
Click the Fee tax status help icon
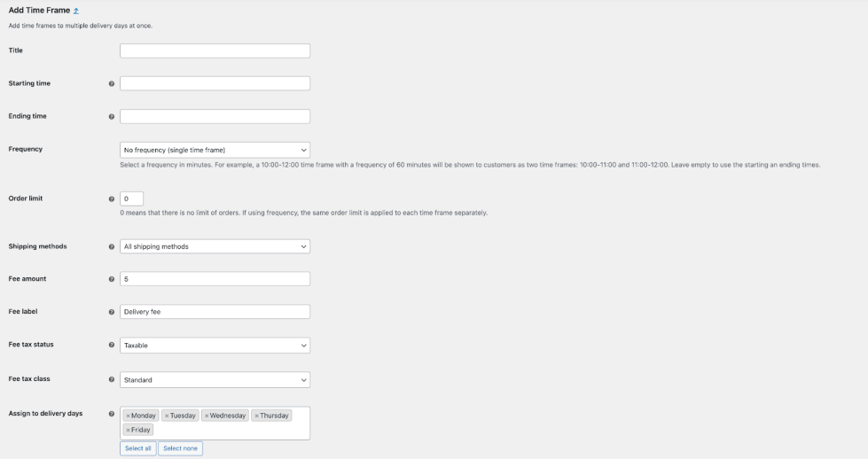pos(112,345)
